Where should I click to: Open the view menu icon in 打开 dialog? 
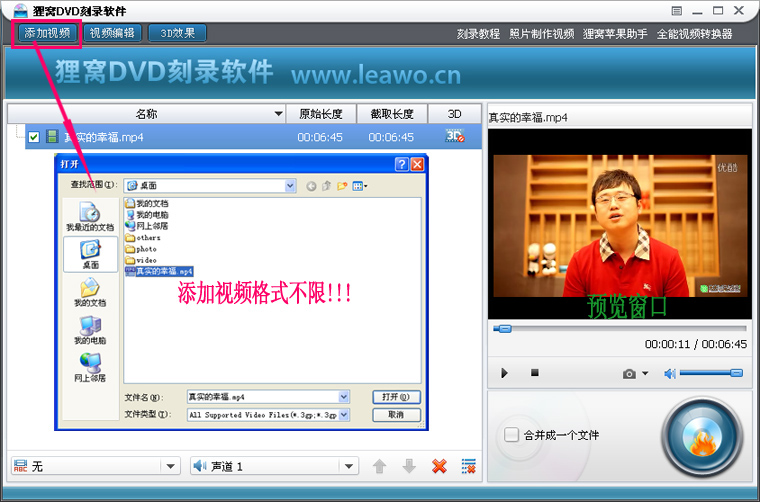pos(360,186)
